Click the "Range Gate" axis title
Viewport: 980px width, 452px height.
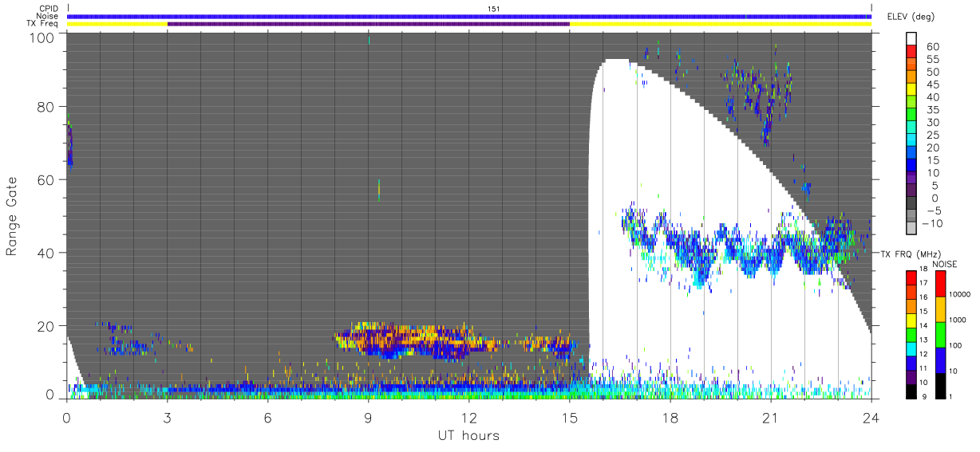13,217
